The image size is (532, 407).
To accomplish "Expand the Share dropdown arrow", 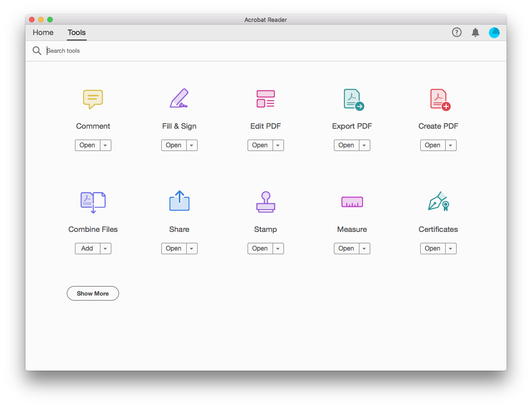I will (192, 249).
